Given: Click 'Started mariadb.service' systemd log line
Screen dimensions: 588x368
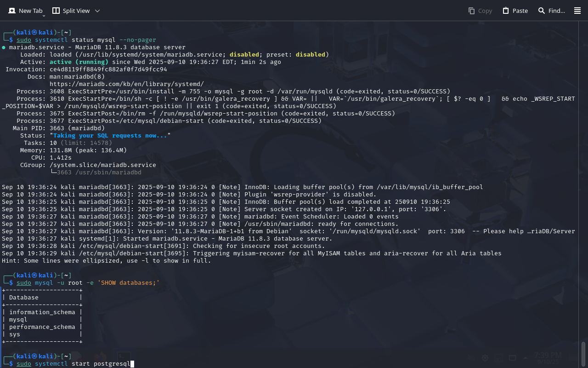Looking at the screenshot, I should (x=167, y=238).
